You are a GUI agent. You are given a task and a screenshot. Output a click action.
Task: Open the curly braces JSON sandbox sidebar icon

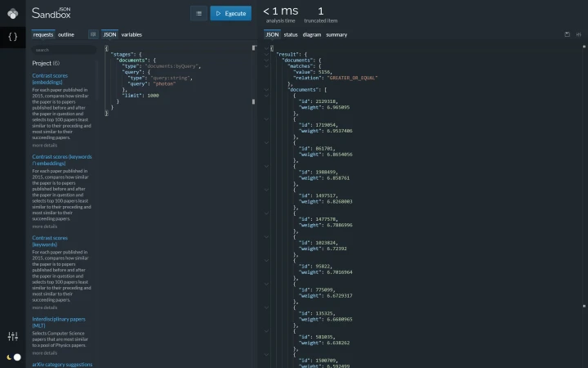click(13, 37)
